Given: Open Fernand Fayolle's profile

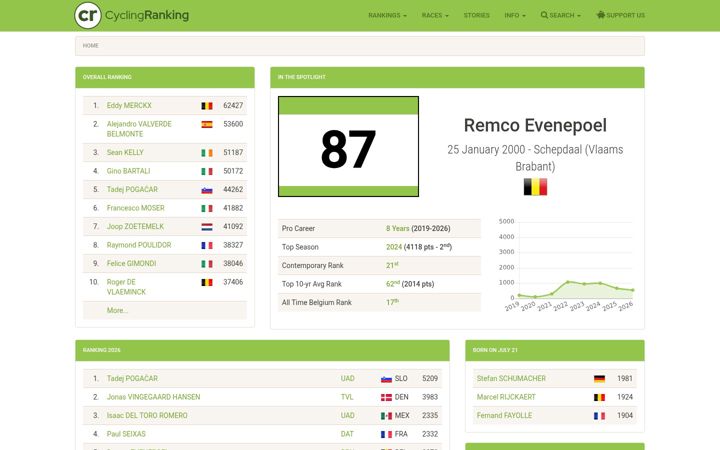Looking at the screenshot, I should click(x=504, y=416).
